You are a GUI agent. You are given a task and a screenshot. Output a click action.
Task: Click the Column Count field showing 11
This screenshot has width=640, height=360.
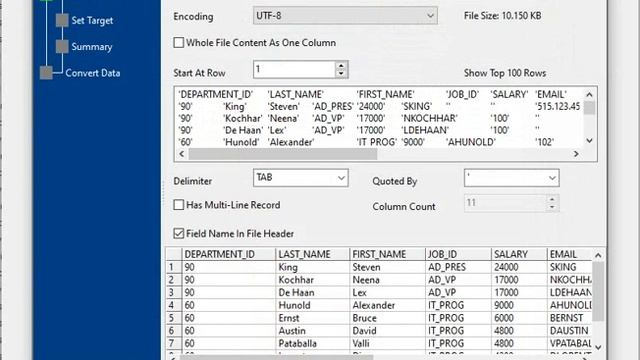[x=505, y=203]
